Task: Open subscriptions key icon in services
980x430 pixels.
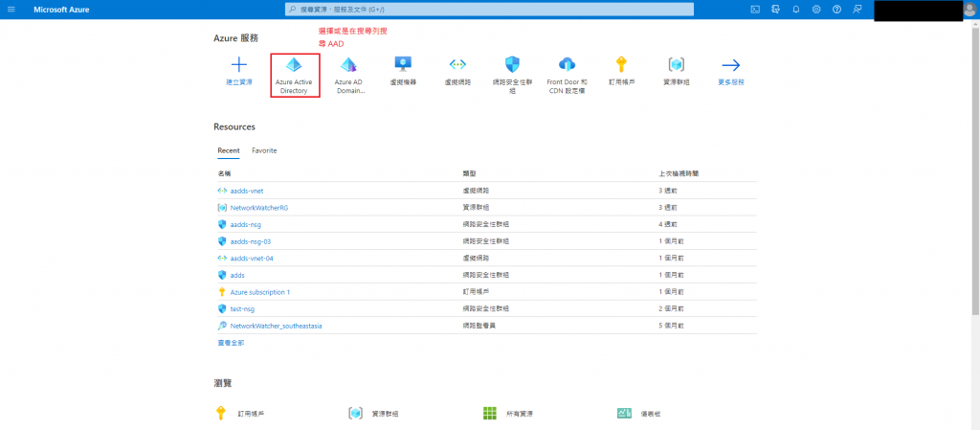Action: pyautogui.click(x=621, y=64)
